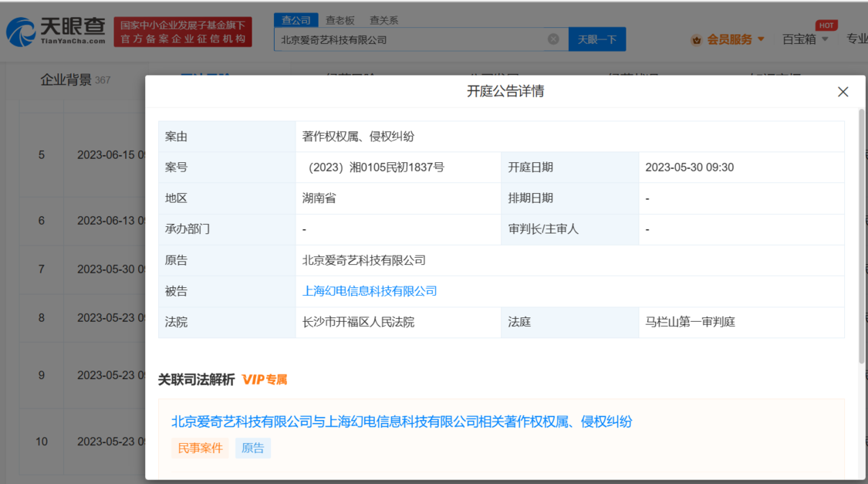The width and height of the screenshot is (868, 484).
Task: Click the VIP专属 label
Action: click(x=265, y=380)
